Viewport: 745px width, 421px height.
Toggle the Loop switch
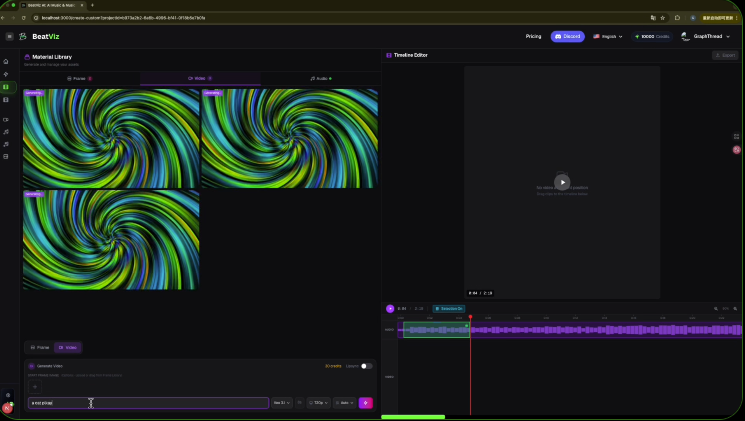366,366
